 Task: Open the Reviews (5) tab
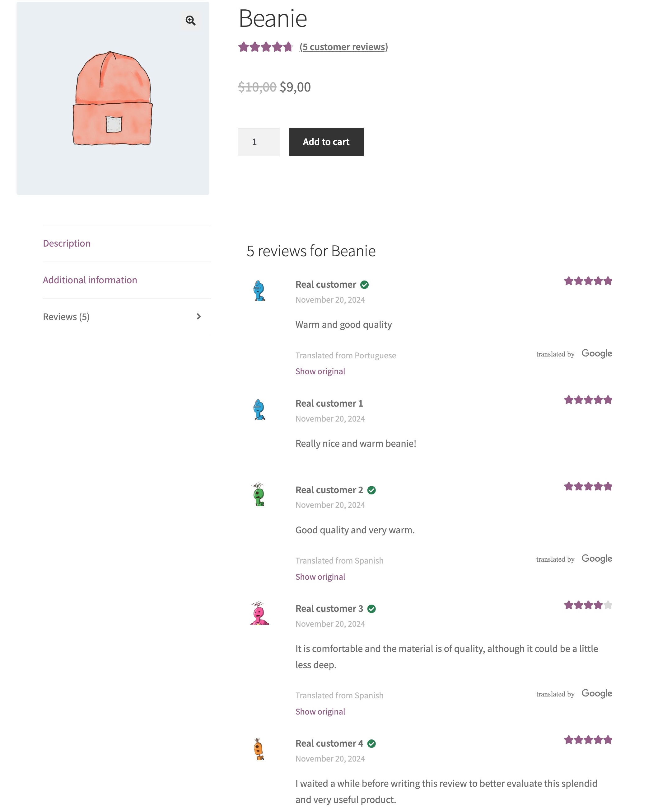click(x=66, y=316)
